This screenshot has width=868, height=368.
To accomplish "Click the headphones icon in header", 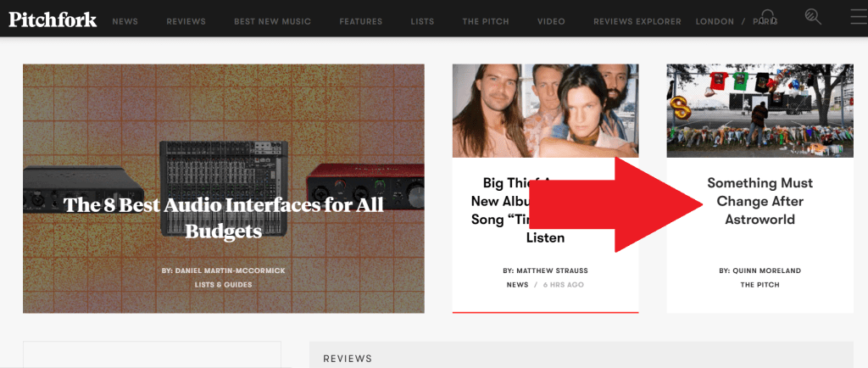I will [x=768, y=17].
